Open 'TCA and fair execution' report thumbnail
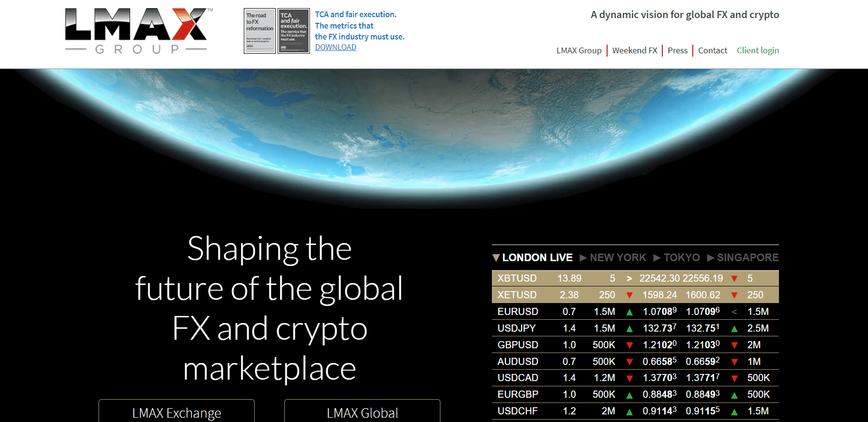The width and height of the screenshot is (868, 422). tap(294, 31)
